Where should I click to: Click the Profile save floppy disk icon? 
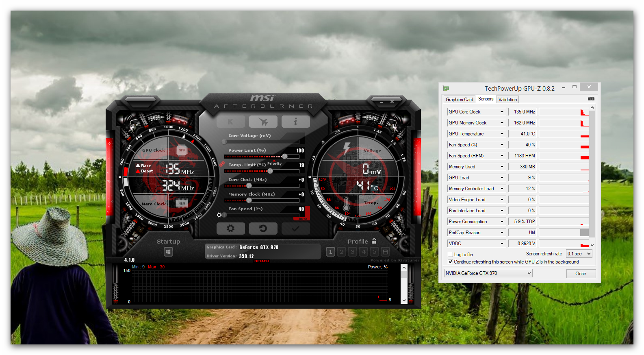click(386, 252)
